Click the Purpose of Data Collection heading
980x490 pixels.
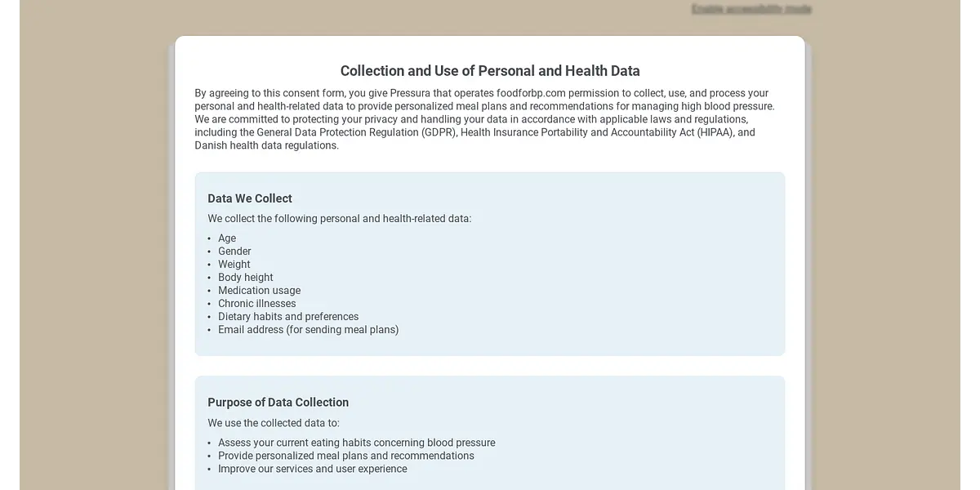coord(278,403)
